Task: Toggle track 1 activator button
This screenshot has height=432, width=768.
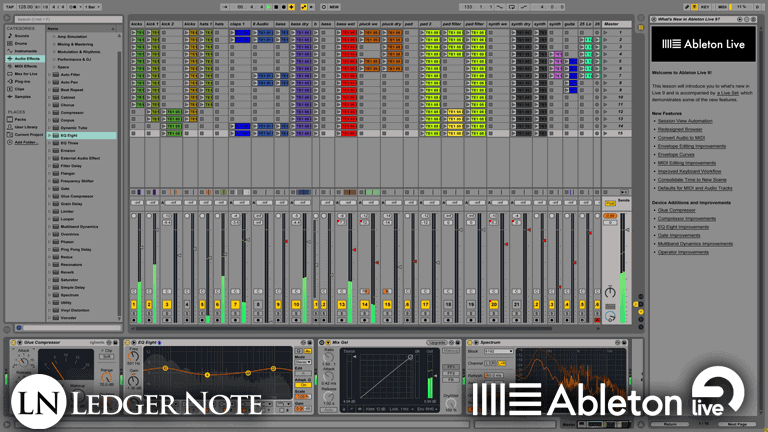Action: click(x=134, y=305)
